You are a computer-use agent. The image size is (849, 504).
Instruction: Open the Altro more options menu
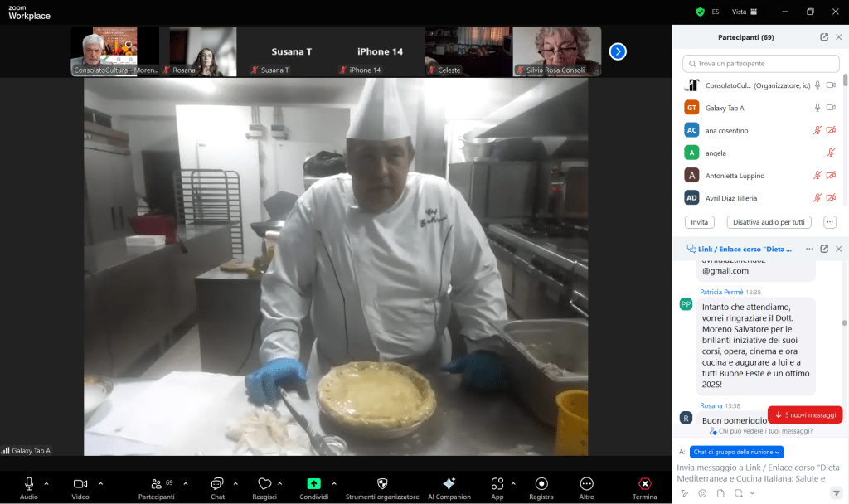click(x=586, y=483)
